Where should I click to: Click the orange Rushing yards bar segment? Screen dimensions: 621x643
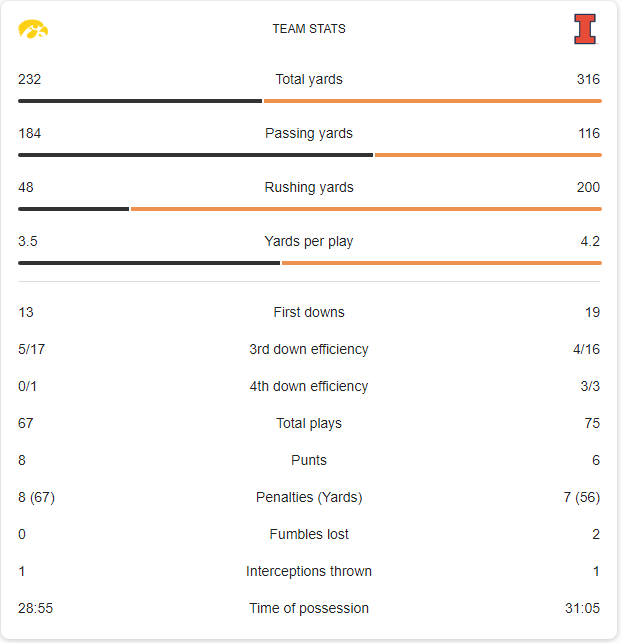pos(366,209)
